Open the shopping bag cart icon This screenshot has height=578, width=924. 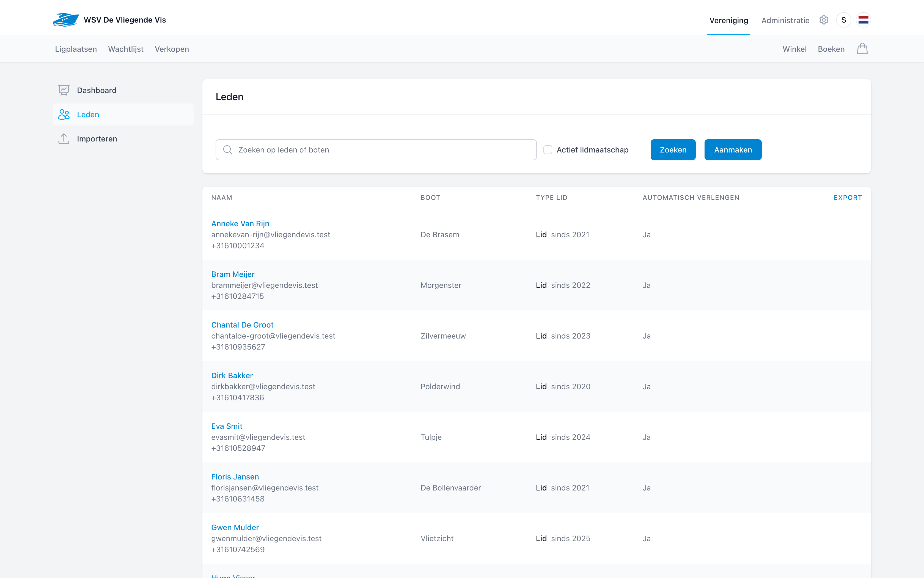(x=862, y=49)
